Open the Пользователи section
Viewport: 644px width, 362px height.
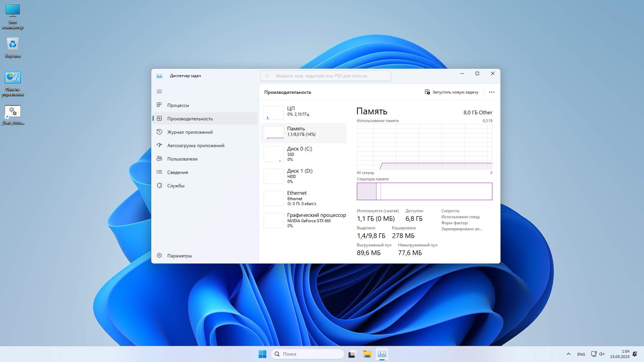point(182,159)
